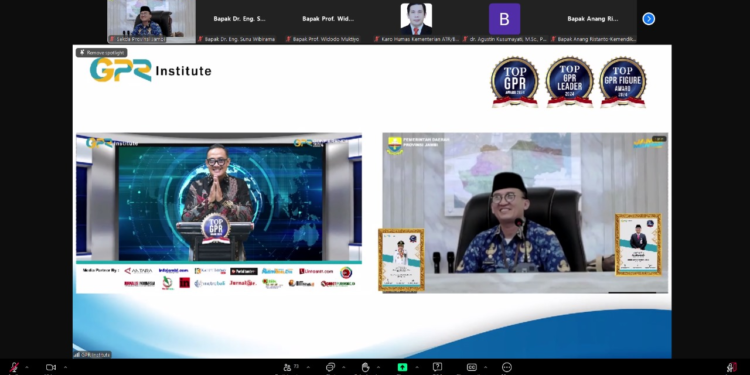This screenshot has height=375, width=750.
Task: Click the Remove spotlight button
Action: pos(102,52)
